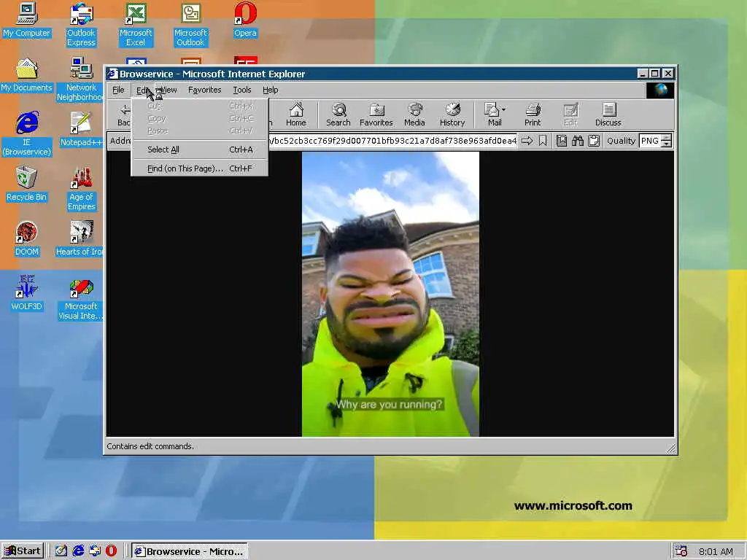Click the Browservice taskbar button

point(190,551)
